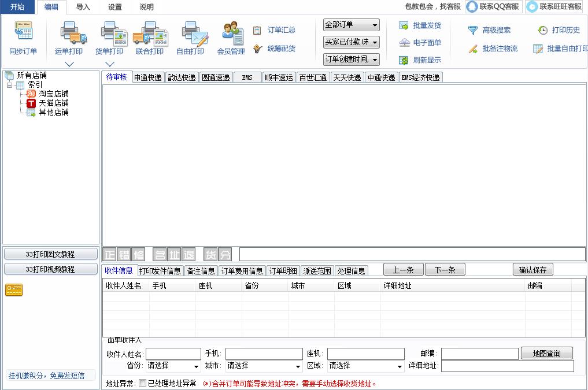Image resolution: width=588 pixels, height=390 pixels.
Task: Click the 退 status icon button
Action: pos(188,255)
